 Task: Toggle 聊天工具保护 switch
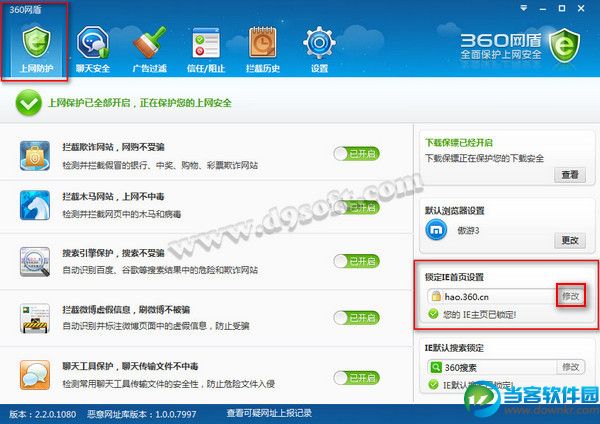pos(356,378)
